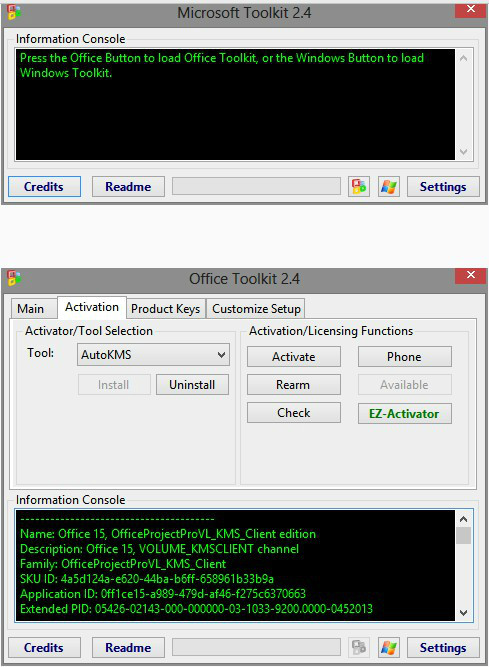Click the Rearm button
Image resolution: width=489 pixels, height=667 pixels.
point(294,385)
